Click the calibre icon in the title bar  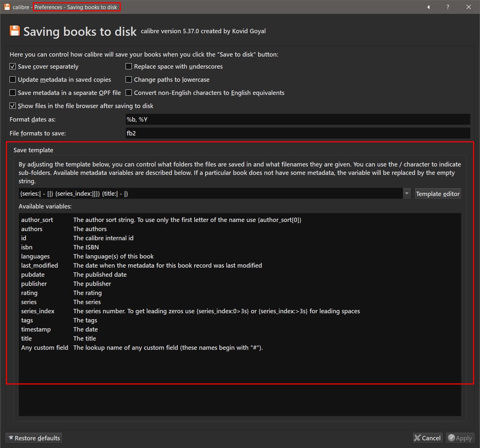click(7, 7)
